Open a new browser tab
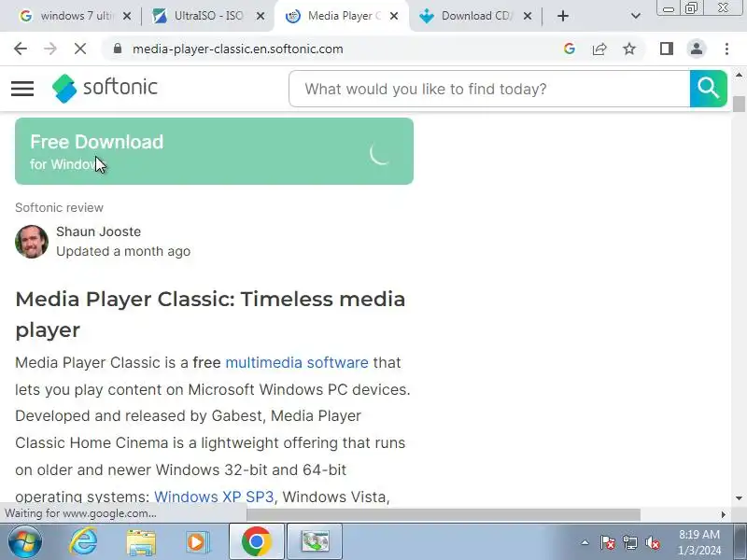The width and height of the screenshot is (747, 560). (x=563, y=16)
